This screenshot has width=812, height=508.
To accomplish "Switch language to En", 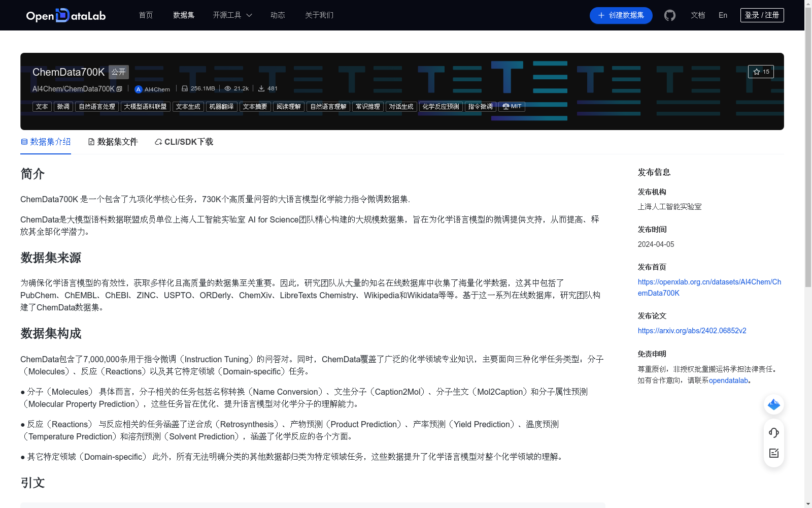I will (723, 15).
